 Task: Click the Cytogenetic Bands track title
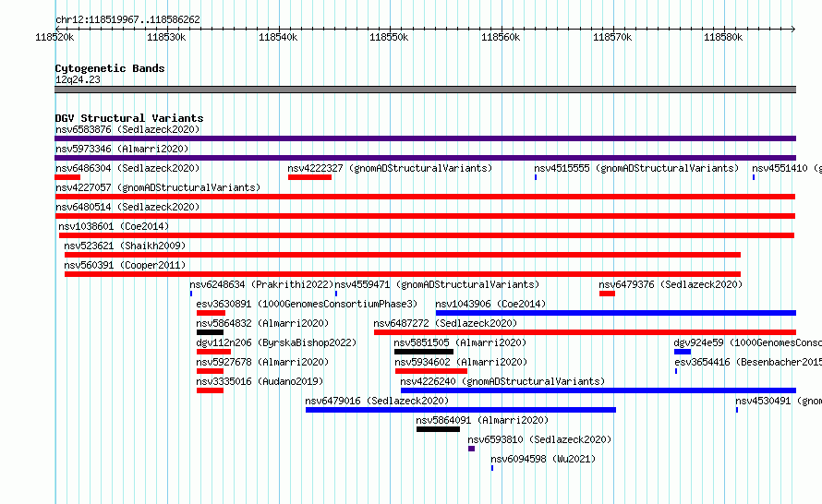tap(110, 68)
